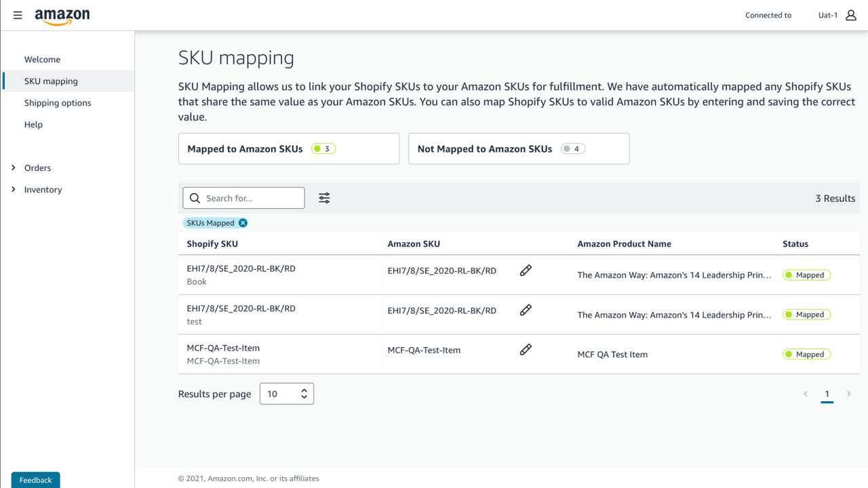
Task: Click the next page arrow in pagination
Action: coord(848,393)
